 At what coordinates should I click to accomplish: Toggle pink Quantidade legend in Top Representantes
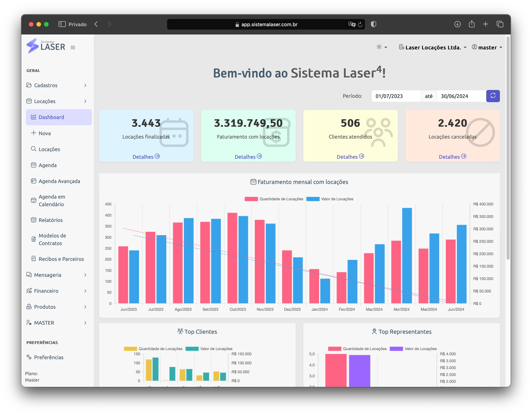[357, 349]
